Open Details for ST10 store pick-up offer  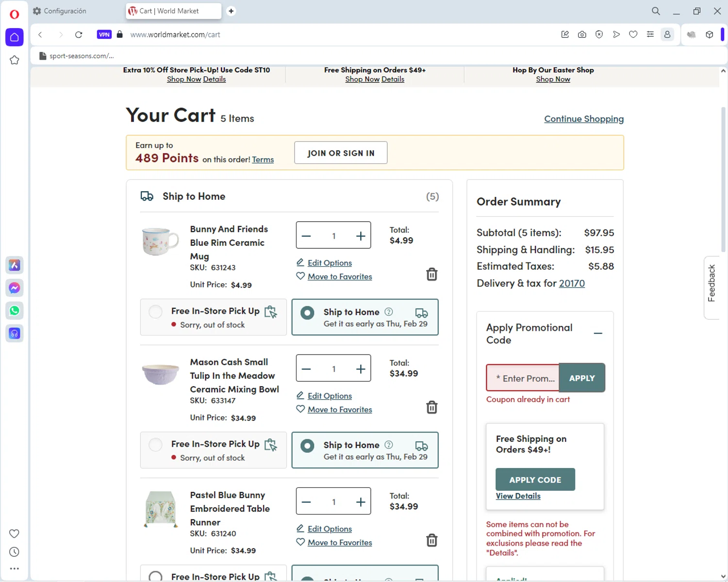pos(214,79)
